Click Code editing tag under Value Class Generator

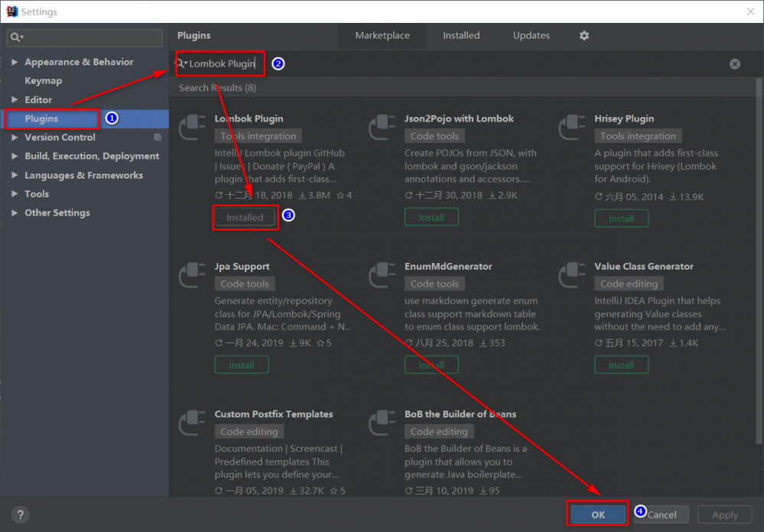tap(629, 284)
